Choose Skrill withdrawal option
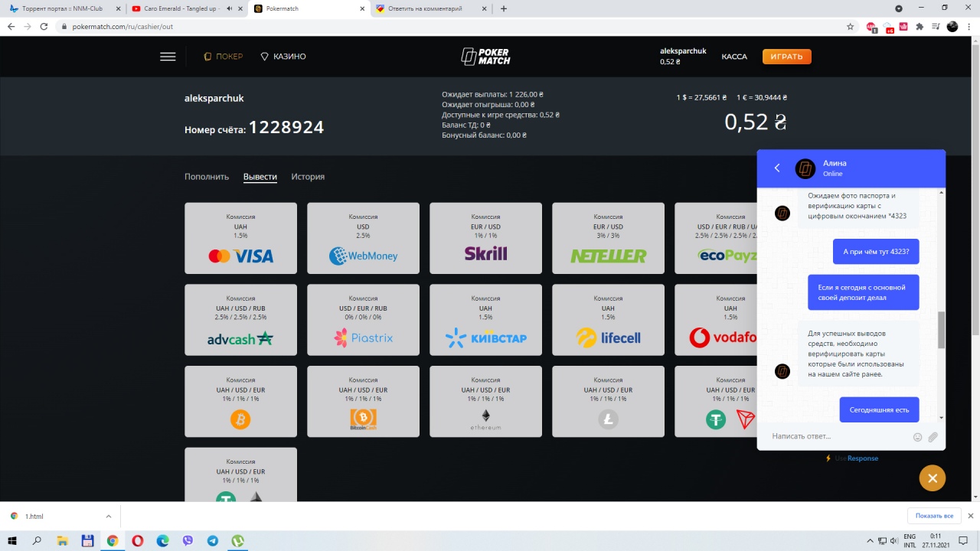Screen dimensions: 980x551 click(485, 238)
